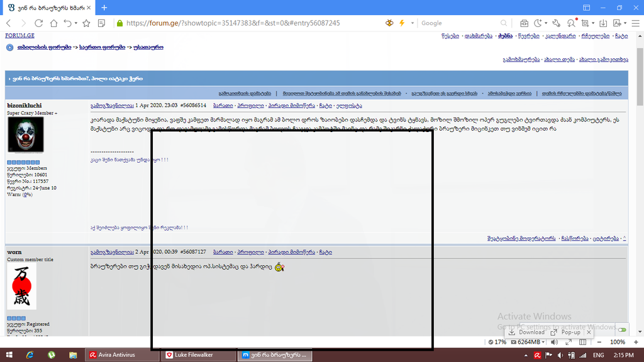Click the worn user avatar image
Image resolution: width=644 pixels, height=362 pixels.
22,286
